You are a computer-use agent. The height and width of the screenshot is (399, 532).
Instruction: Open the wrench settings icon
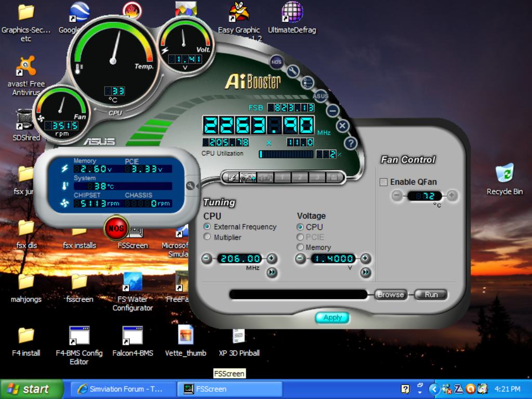pos(292,71)
